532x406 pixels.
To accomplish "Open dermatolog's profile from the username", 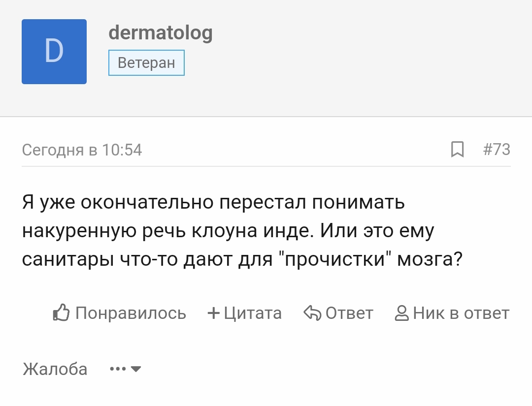I will pos(162,33).
